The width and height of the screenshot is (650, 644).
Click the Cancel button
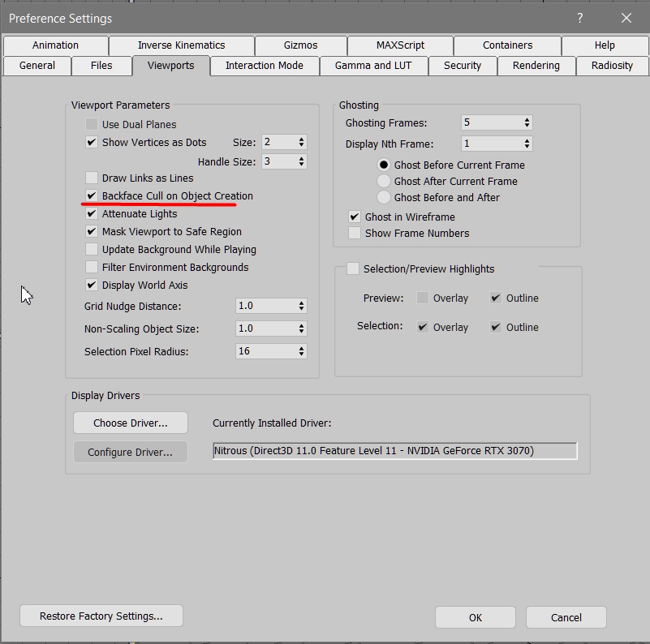coord(566,617)
